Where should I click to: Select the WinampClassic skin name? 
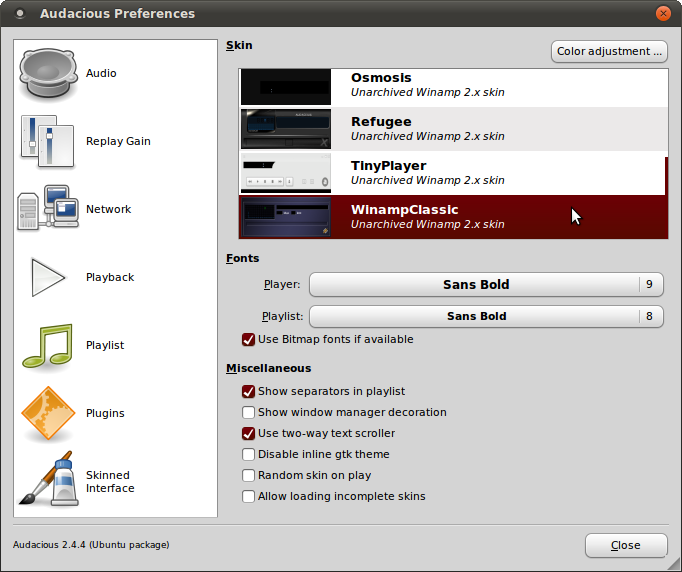405,210
